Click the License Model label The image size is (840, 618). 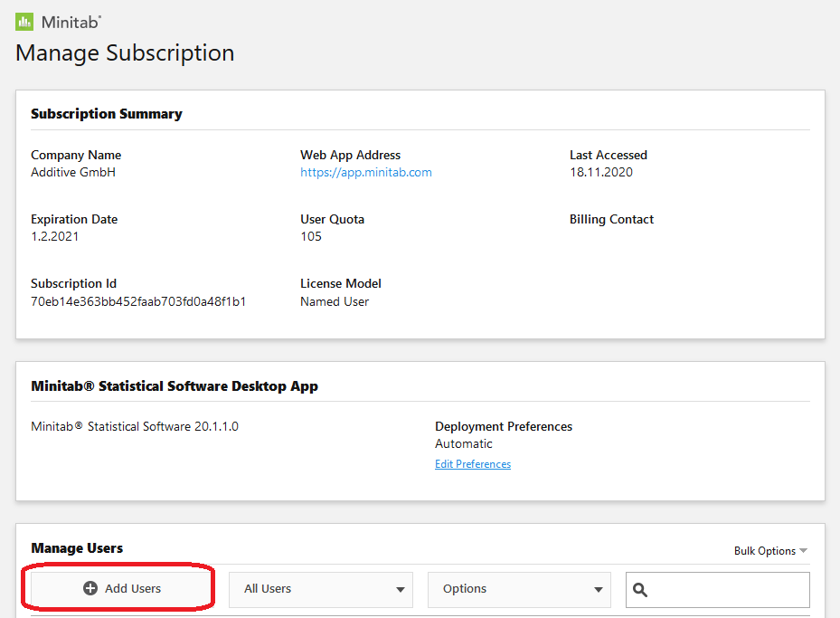pyautogui.click(x=341, y=283)
